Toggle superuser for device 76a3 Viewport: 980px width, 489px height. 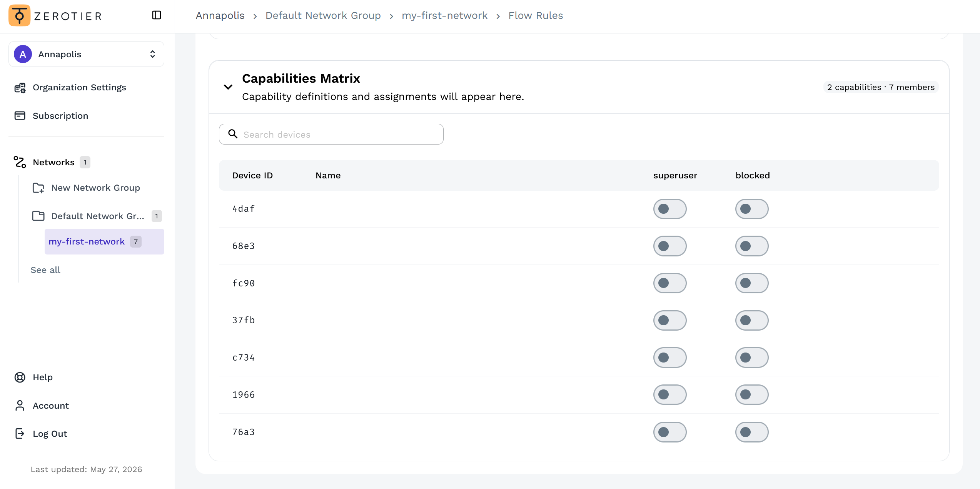(x=670, y=432)
